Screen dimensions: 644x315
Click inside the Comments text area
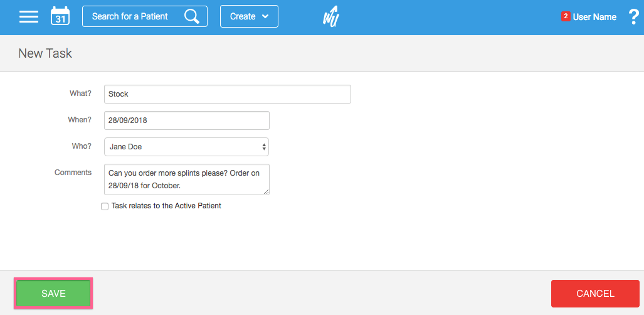tap(187, 179)
